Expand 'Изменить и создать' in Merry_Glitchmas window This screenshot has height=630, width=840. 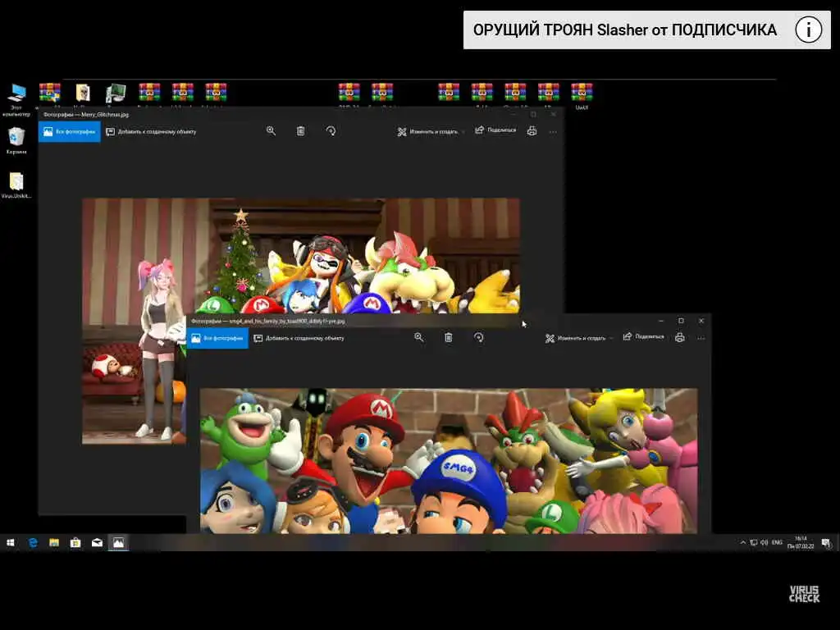[x=431, y=131]
